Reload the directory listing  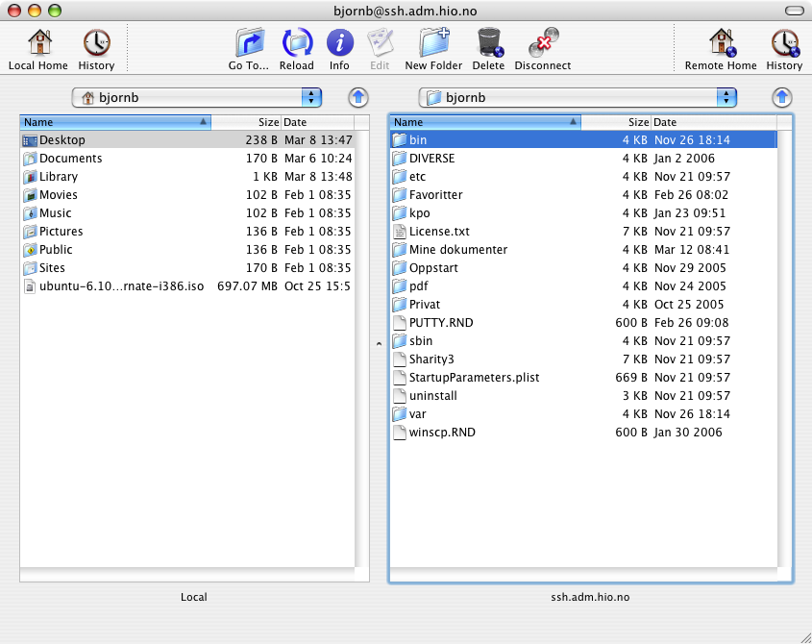click(x=297, y=42)
